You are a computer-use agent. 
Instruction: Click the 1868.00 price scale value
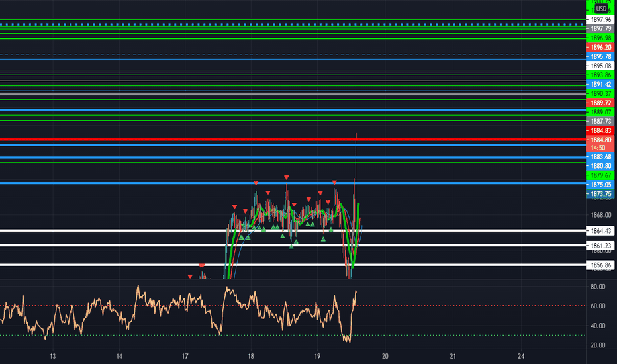[x=601, y=215]
